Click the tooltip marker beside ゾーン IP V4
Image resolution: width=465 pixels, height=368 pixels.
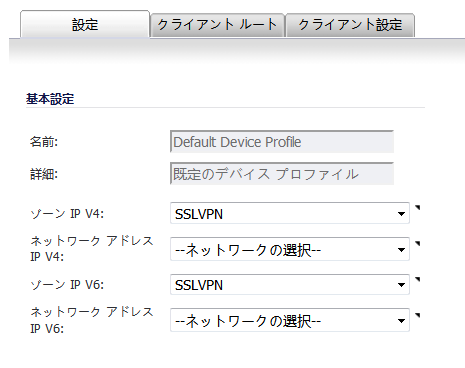(417, 208)
